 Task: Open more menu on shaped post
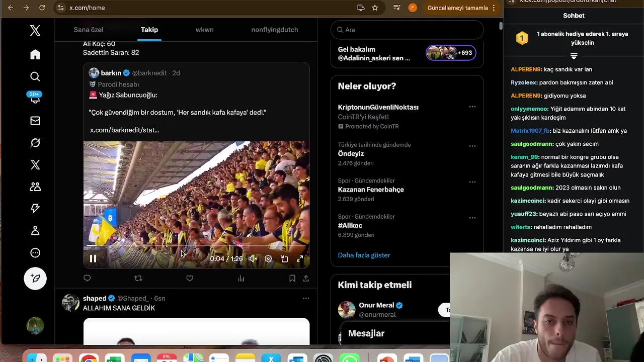[x=306, y=298]
